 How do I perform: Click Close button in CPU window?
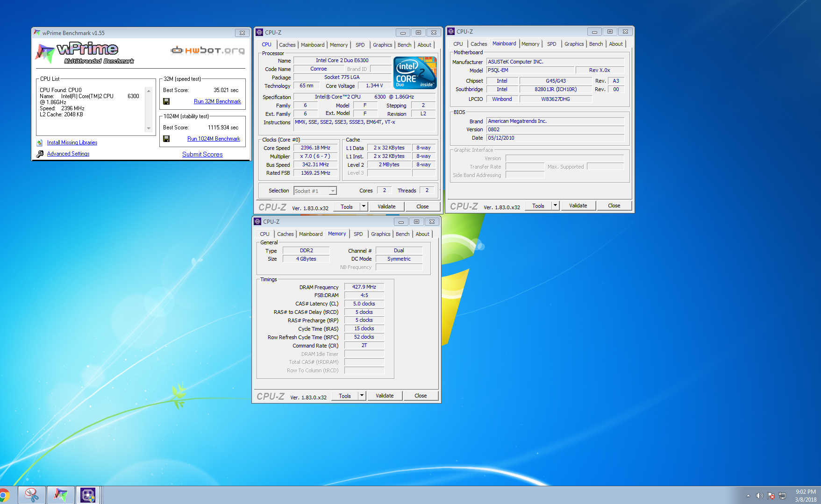point(422,206)
